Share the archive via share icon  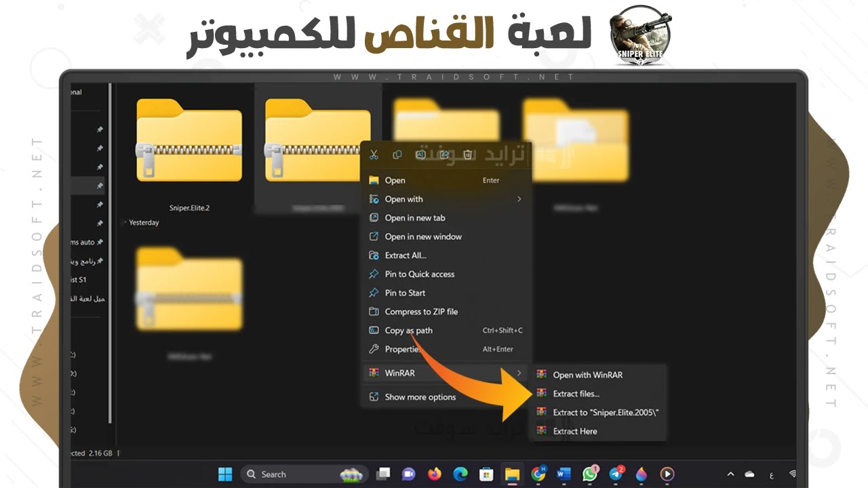click(x=444, y=155)
